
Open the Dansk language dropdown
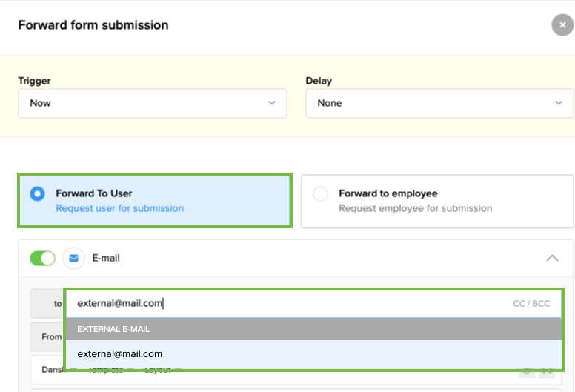[49, 369]
